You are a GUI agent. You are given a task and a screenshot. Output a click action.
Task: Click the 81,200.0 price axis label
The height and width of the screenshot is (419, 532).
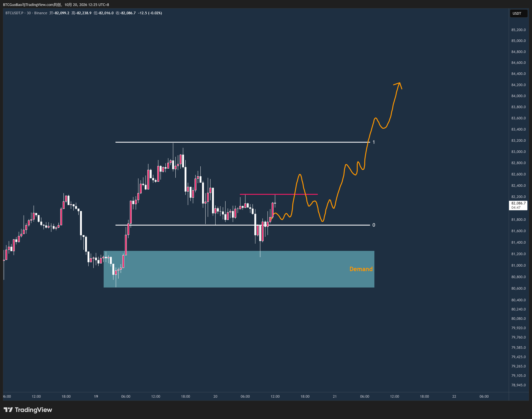pyautogui.click(x=519, y=254)
